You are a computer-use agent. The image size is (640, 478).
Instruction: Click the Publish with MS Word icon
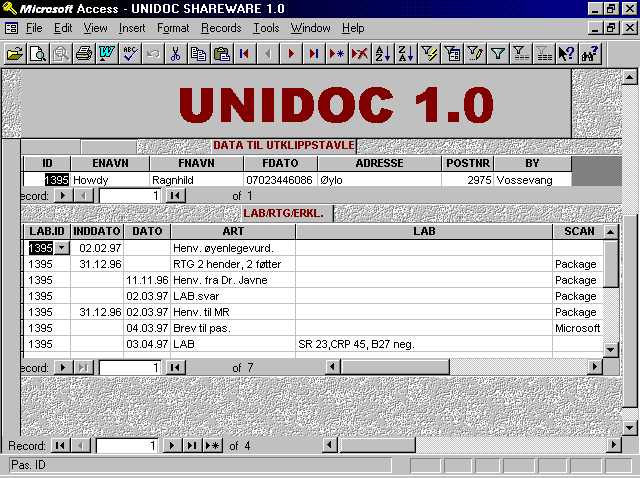click(x=107, y=54)
